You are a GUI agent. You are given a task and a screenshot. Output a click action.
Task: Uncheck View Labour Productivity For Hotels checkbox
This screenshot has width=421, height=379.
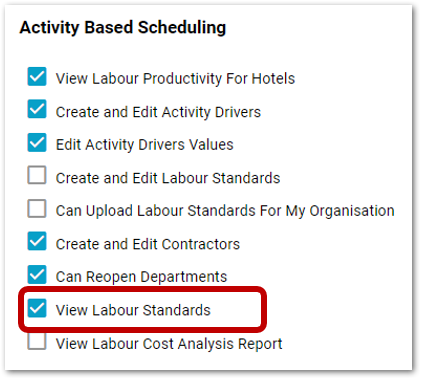tap(37, 77)
